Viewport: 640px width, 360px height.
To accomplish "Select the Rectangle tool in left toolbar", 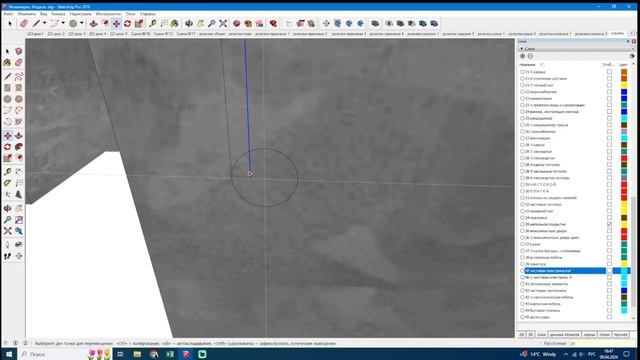I will [x=7, y=88].
